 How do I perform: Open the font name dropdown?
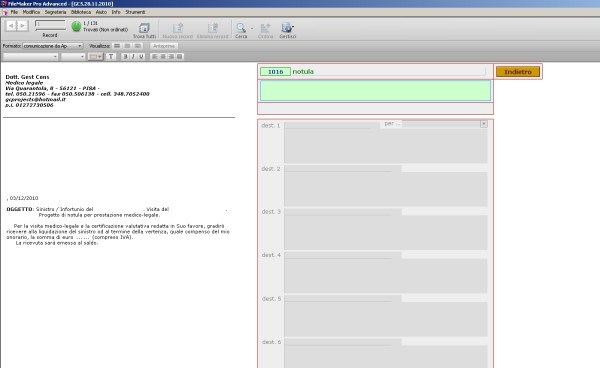pos(31,57)
